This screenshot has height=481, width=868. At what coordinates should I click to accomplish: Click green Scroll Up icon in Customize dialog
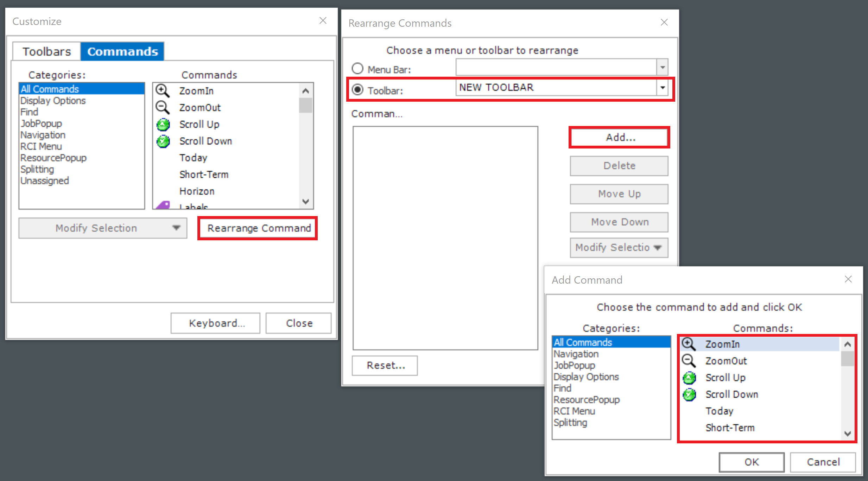[x=163, y=125]
